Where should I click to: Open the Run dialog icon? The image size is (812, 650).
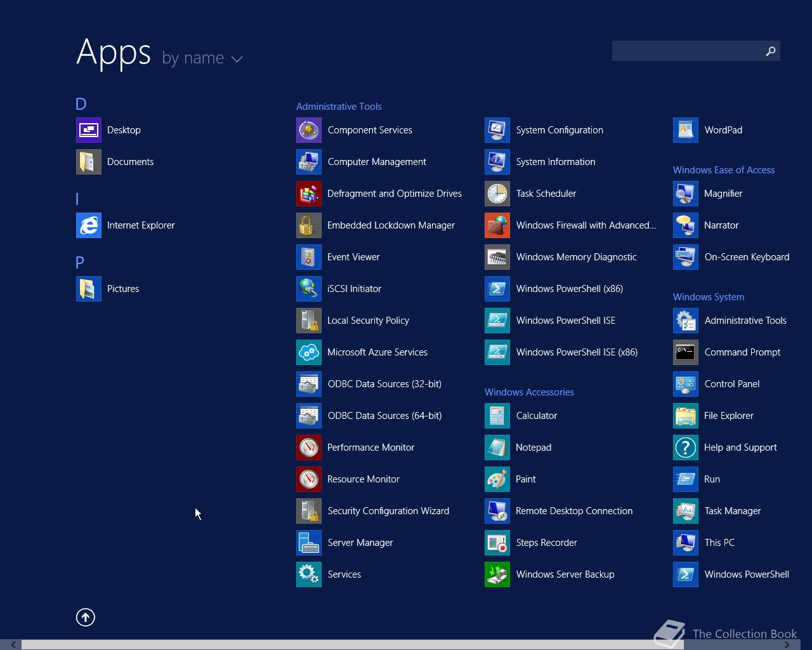686,479
